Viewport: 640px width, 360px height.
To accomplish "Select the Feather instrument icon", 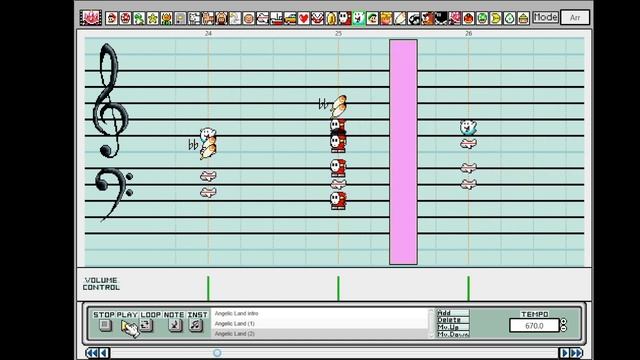I will pyautogui.click(x=400, y=18).
